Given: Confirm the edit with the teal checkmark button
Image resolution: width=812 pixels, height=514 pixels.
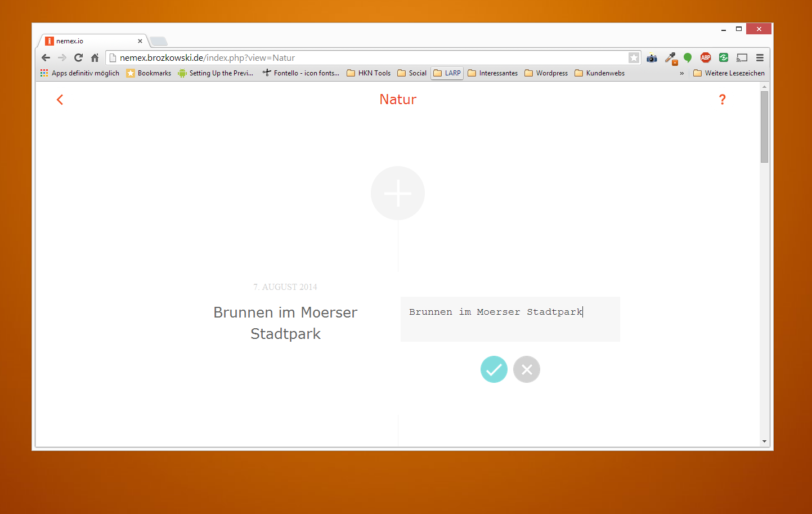Looking at the screenshot, I should tap(494, 369).
